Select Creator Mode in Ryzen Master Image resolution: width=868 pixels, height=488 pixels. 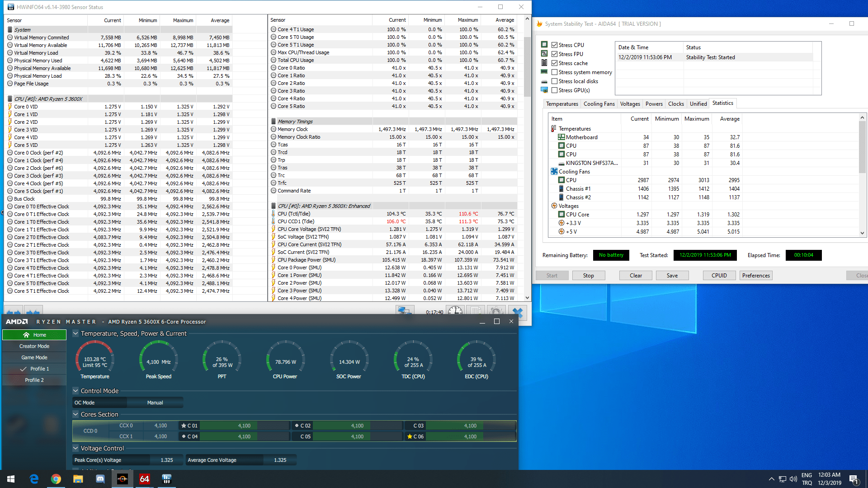coord(34,346)
